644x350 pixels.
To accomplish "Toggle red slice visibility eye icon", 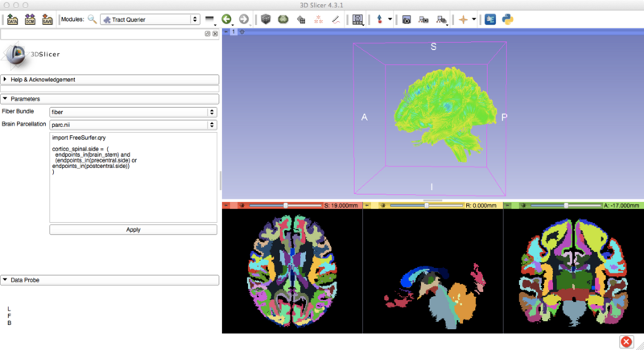I will click(243, 205).
